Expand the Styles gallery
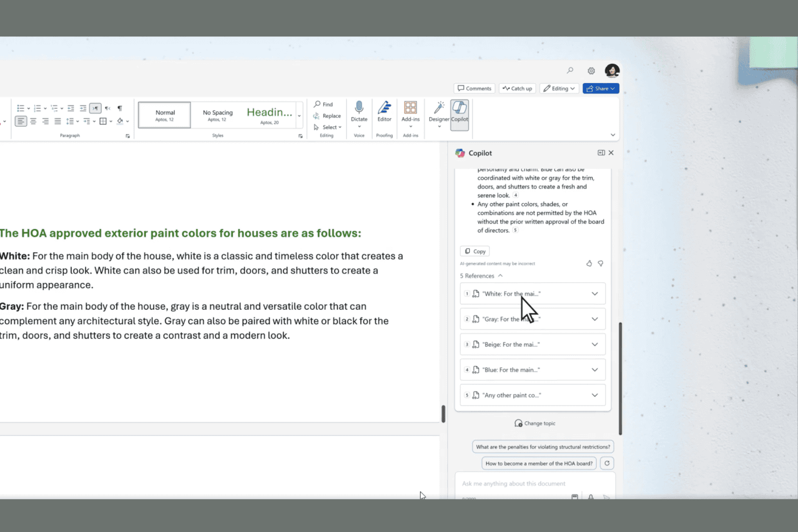This screenshot has width=798, height=532. point(299,115)
